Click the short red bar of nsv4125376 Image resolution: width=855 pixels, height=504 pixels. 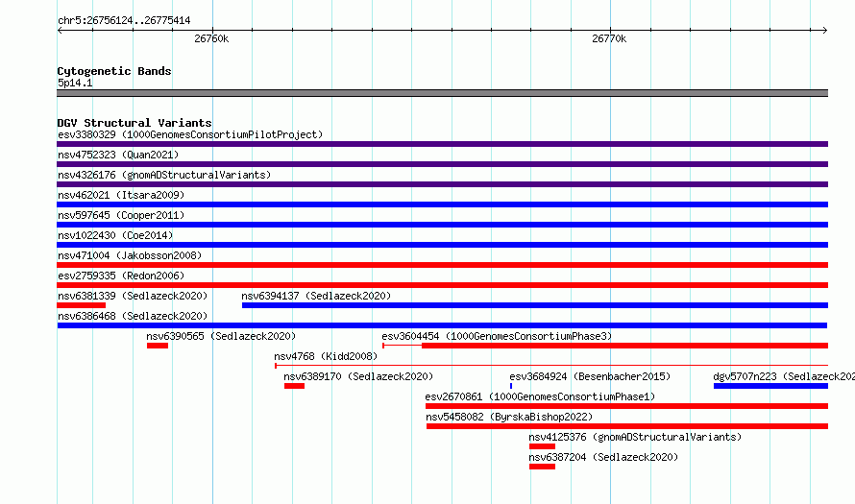[x=542, y=446]
